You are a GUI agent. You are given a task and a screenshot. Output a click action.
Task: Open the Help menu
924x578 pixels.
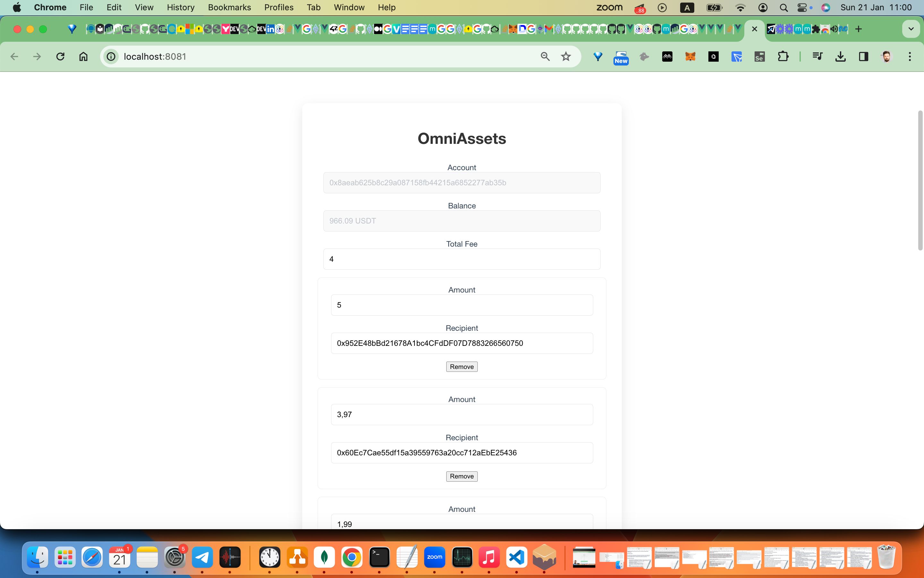[386, 7]
